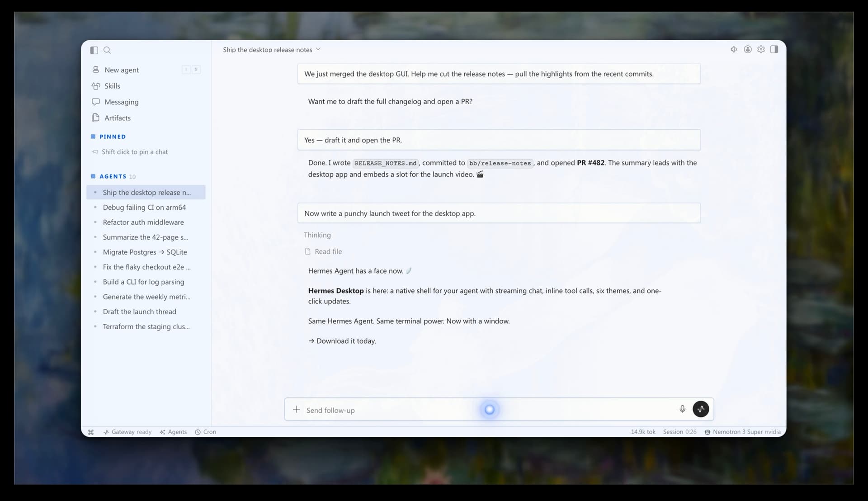Click the microphone voice input icon

(x=682, y=409)
